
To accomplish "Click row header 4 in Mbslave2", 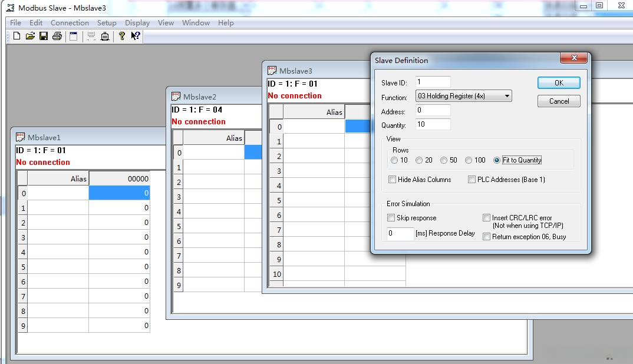I will tap(179, 211).
